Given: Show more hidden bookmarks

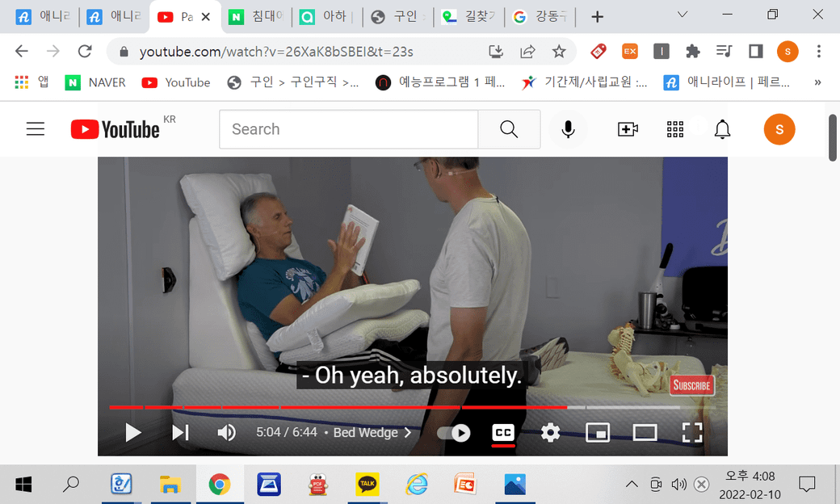Looking at the screenshot, I should pyautogui.click(x=817, y=82).
